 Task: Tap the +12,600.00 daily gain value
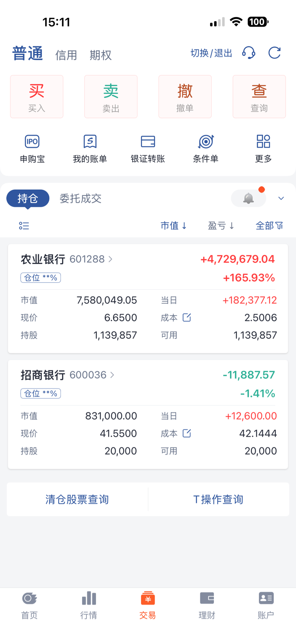click(251, 416)
